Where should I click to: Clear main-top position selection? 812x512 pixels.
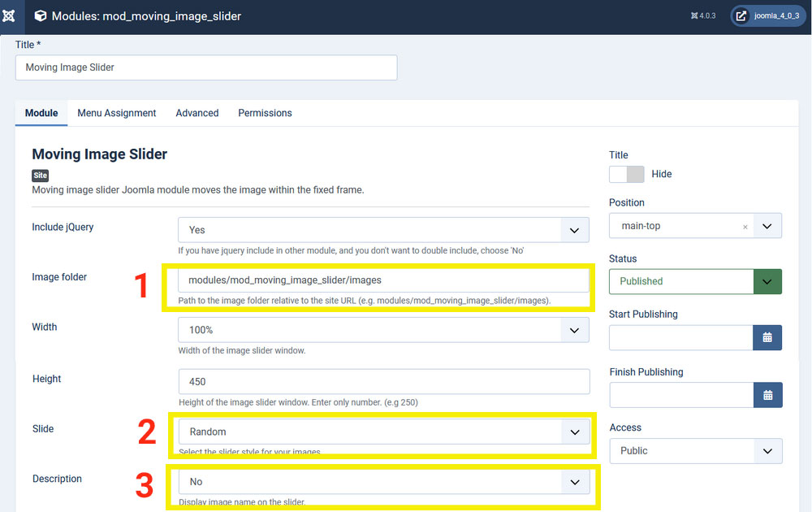coord(745,227)
